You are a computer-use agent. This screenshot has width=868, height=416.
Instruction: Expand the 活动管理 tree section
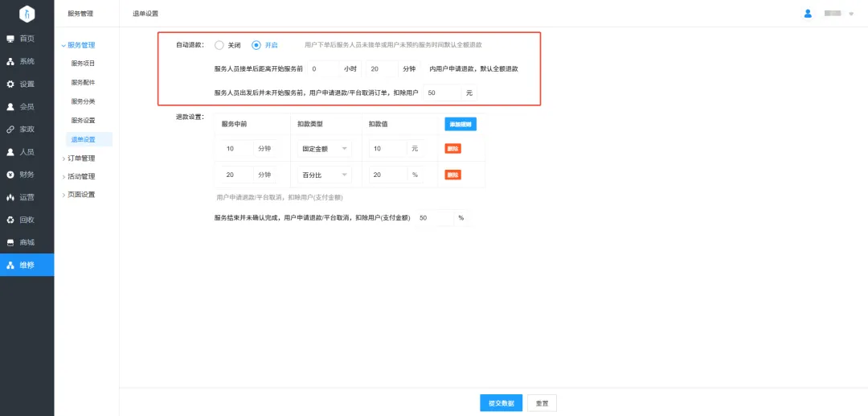[x=80, y=176]
